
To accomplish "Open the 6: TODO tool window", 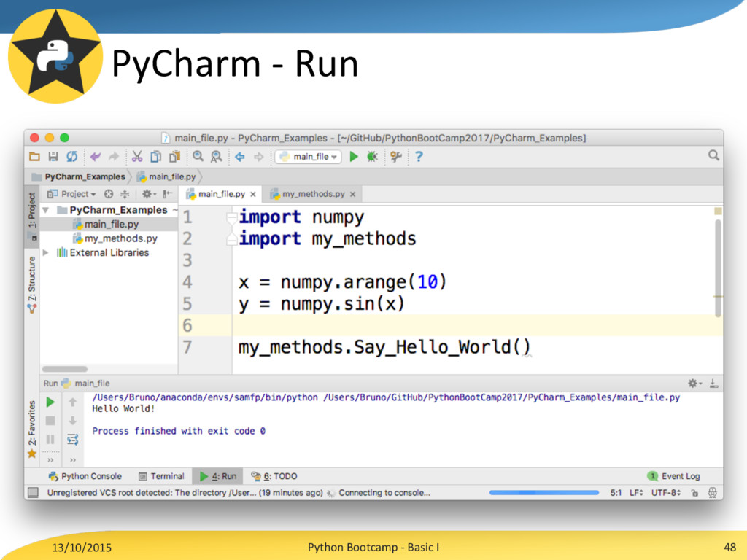I will pos(274,476).
